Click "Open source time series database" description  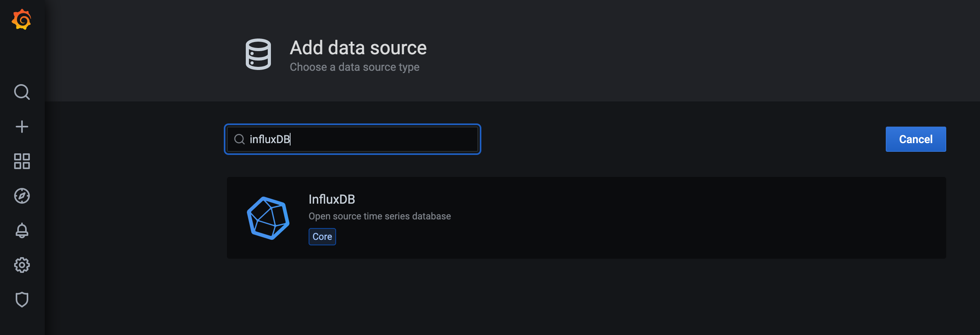[380, 216]
